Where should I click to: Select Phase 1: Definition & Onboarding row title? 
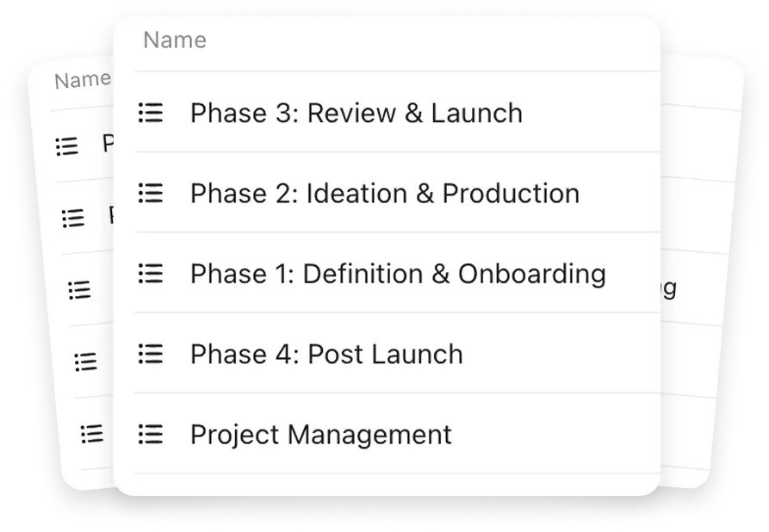tap(398, 274)
